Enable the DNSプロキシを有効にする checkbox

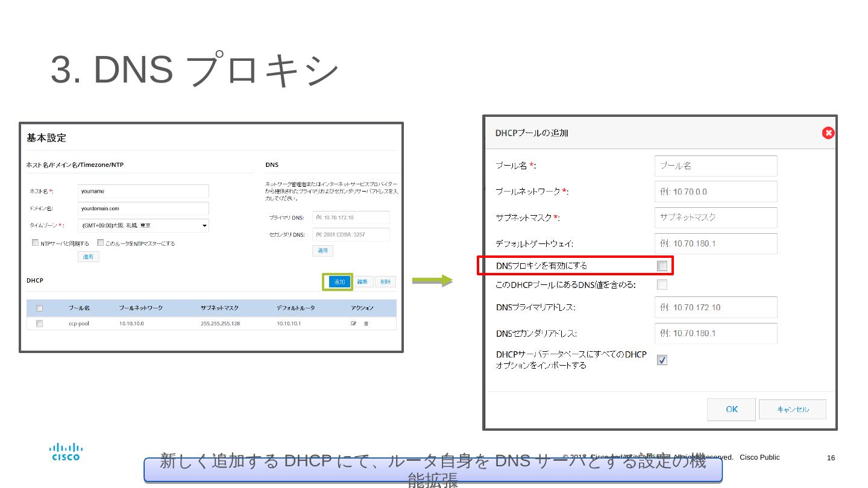(x=662, y=266)
